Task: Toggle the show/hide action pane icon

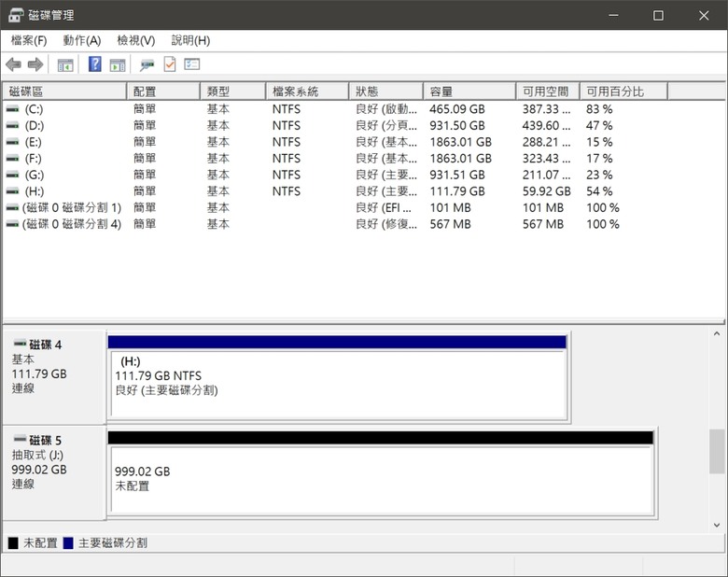Action: pos(118,64)
